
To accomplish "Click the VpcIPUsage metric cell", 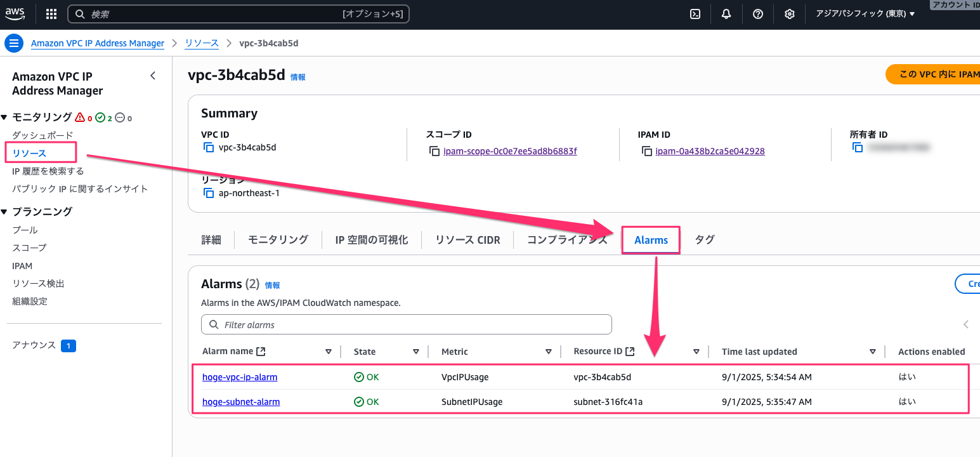I will [465, 377].
